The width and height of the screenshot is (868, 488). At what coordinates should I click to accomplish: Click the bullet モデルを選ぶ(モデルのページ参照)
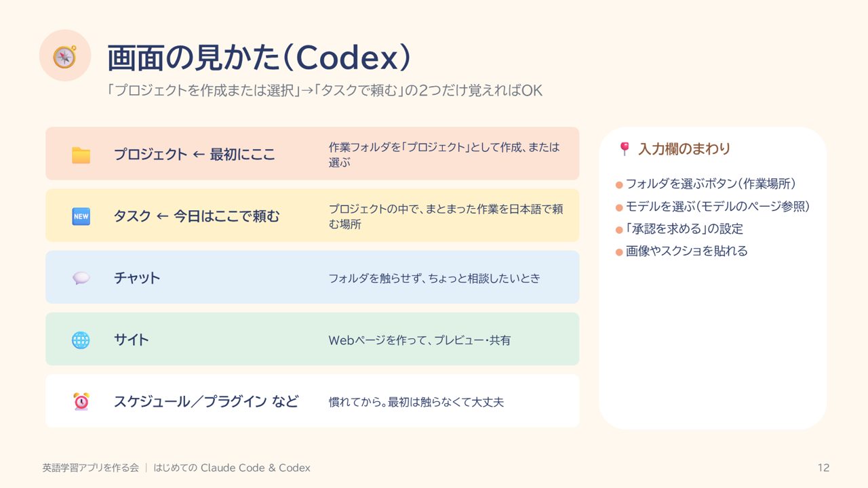point(717,206)
